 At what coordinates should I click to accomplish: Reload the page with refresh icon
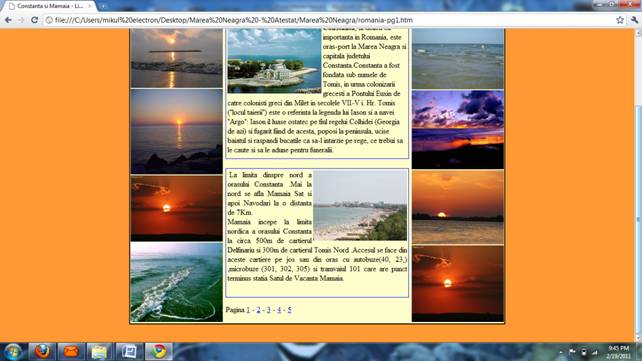(x=34, y=20)
